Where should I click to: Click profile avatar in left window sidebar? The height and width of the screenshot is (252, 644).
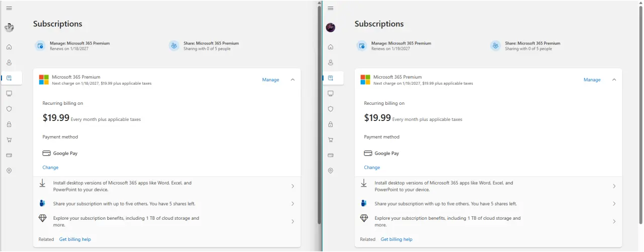point(9,27)
